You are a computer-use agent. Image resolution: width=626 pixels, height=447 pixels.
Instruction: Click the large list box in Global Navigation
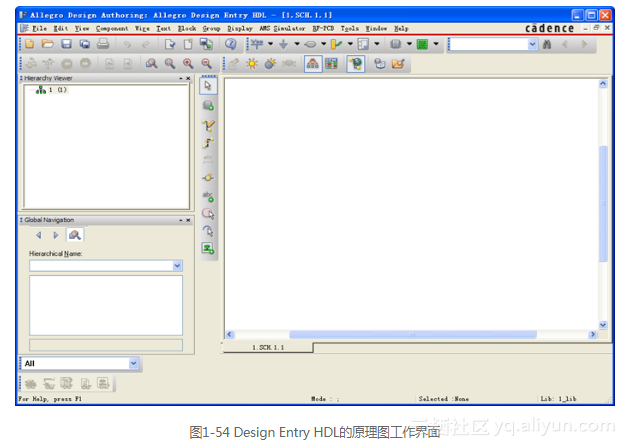pyautogui.click(x=106, y=305)
